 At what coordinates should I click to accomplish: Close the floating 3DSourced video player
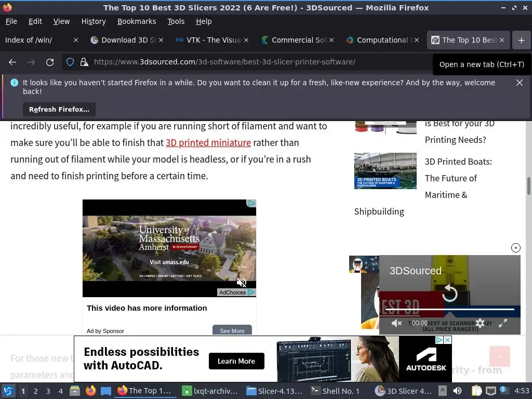point(516,248)
